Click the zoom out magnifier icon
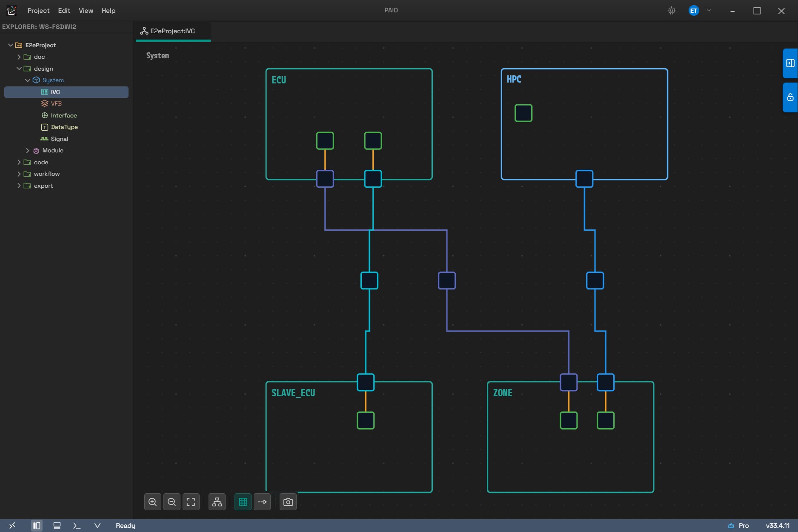The width and height of the screenshot is (798, 532). tap(172, 502)
